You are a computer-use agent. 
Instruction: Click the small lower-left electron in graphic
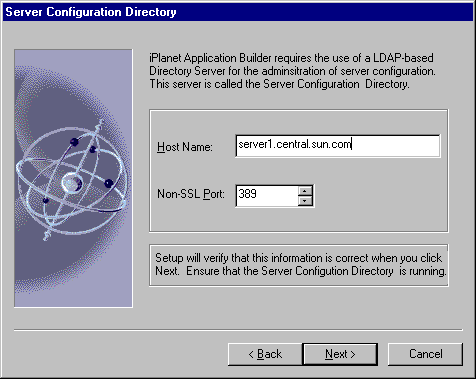click(x=46, y=200)
